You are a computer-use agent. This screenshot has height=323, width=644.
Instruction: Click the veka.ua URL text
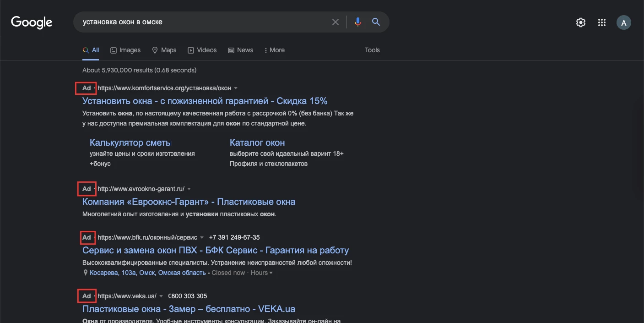pyautogui.click(x=127, y=296)
